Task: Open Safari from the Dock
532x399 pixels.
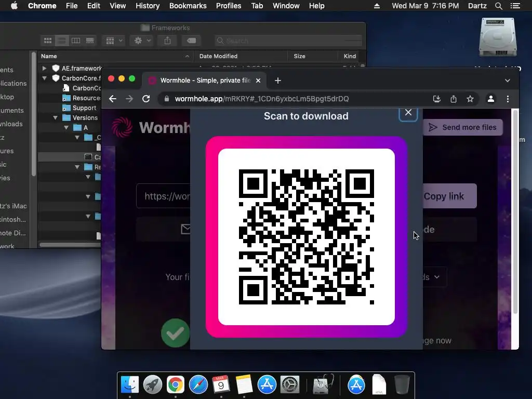Action: pos(198,385)
